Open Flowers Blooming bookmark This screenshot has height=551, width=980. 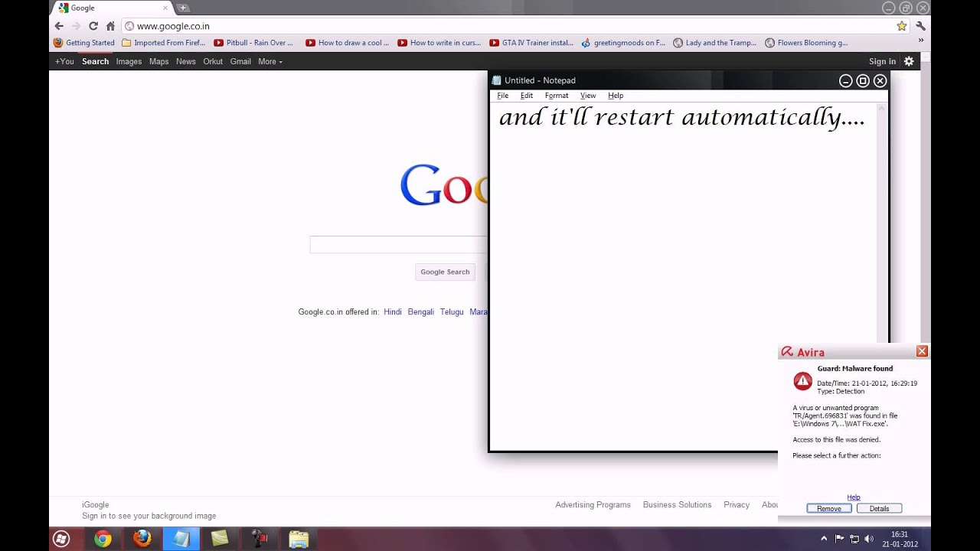(806, 43)
